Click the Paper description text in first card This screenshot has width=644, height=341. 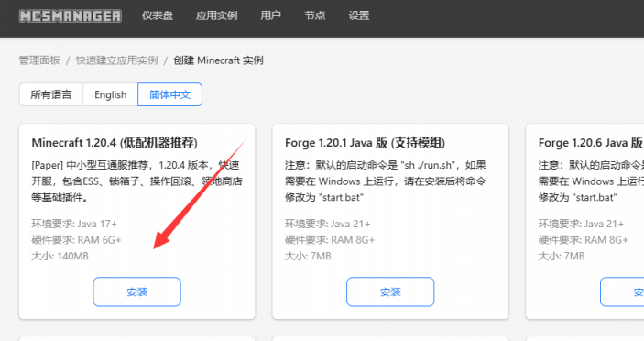point(136,181)
